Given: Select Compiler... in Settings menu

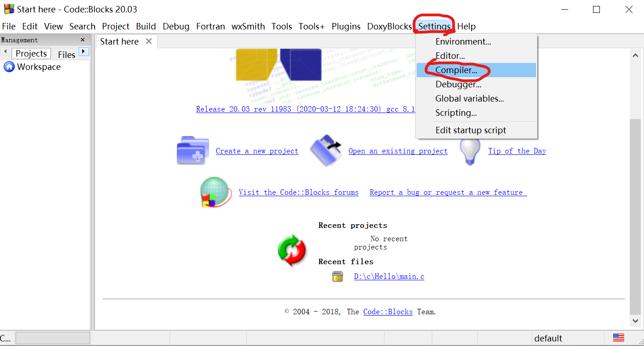Looking at the screenshot, I should click(x=476, y=70).
